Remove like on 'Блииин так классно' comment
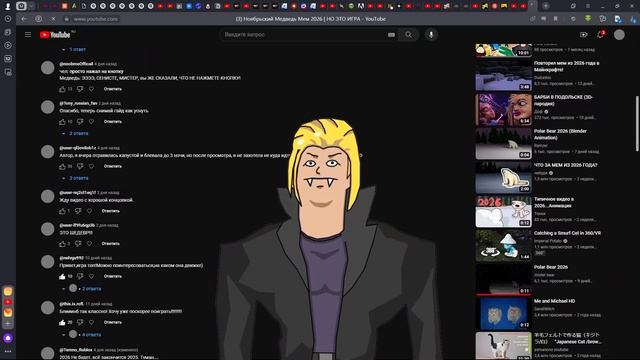 pyautogui.click(x=62, y=322)
